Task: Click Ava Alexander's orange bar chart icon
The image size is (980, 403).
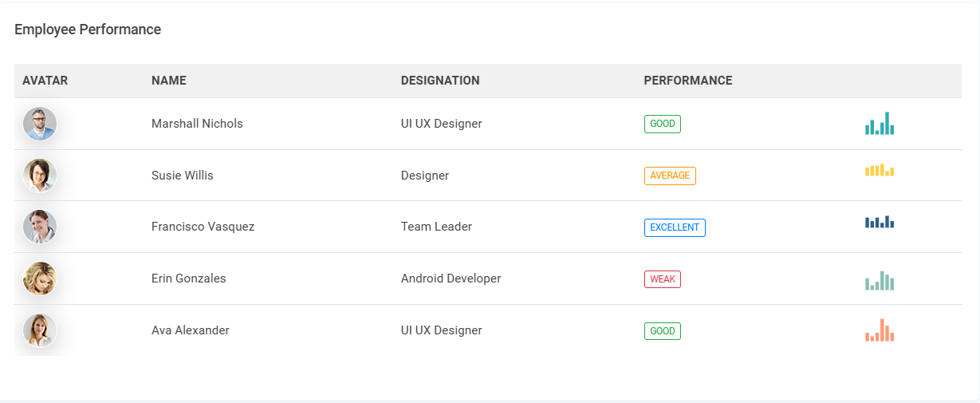Action: (879, 331)
